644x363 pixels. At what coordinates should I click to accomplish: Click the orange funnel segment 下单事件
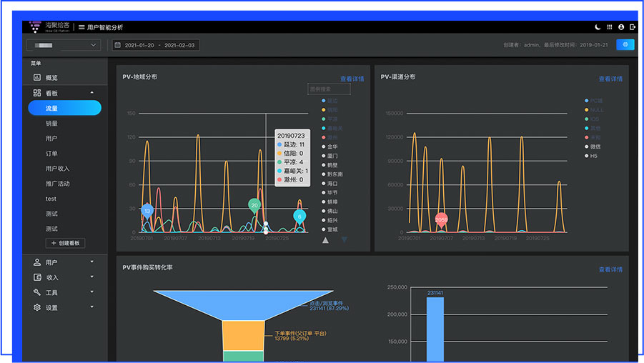coord(243,336)
